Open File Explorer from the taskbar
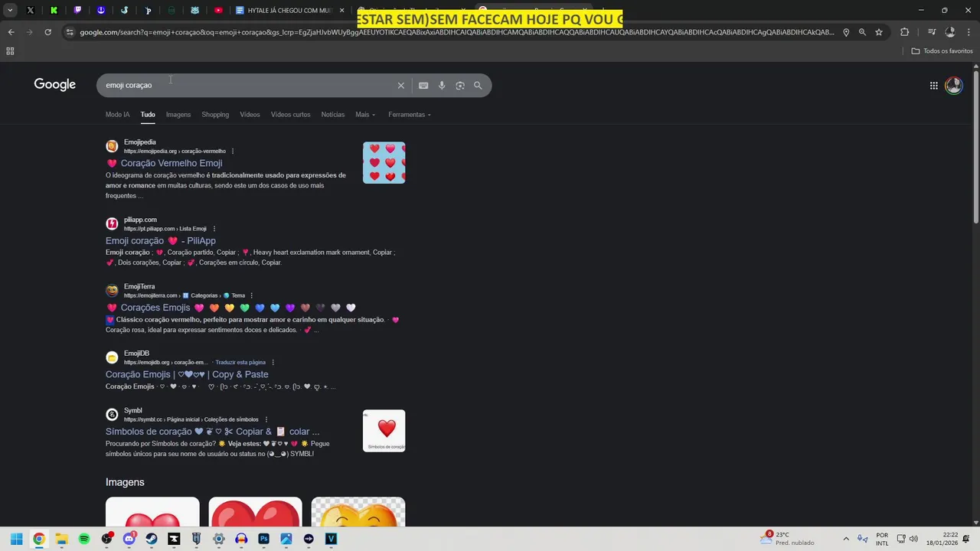This screenshot has height=551, width=980. (61, 539)
